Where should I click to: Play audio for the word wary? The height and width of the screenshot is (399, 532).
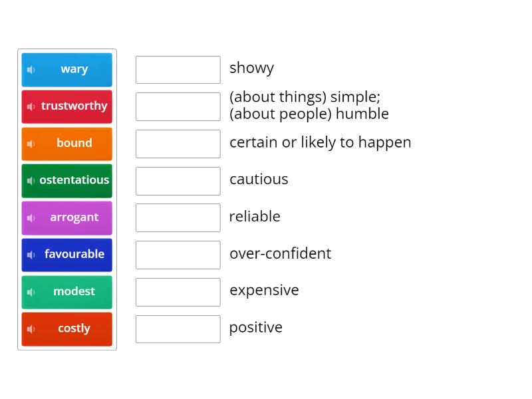pos(31,70)
